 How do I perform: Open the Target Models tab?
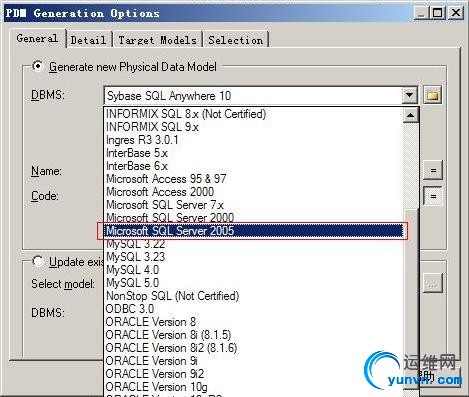click(x=157, y=40)
